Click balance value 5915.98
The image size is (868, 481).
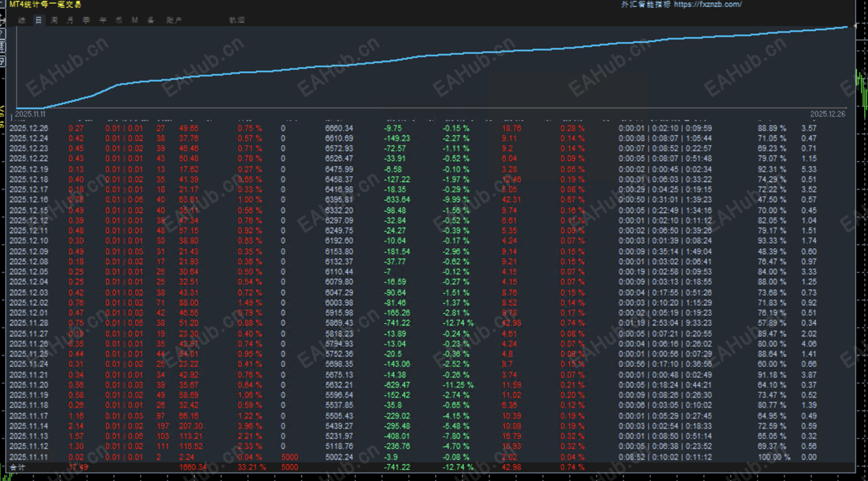[339, 313]
